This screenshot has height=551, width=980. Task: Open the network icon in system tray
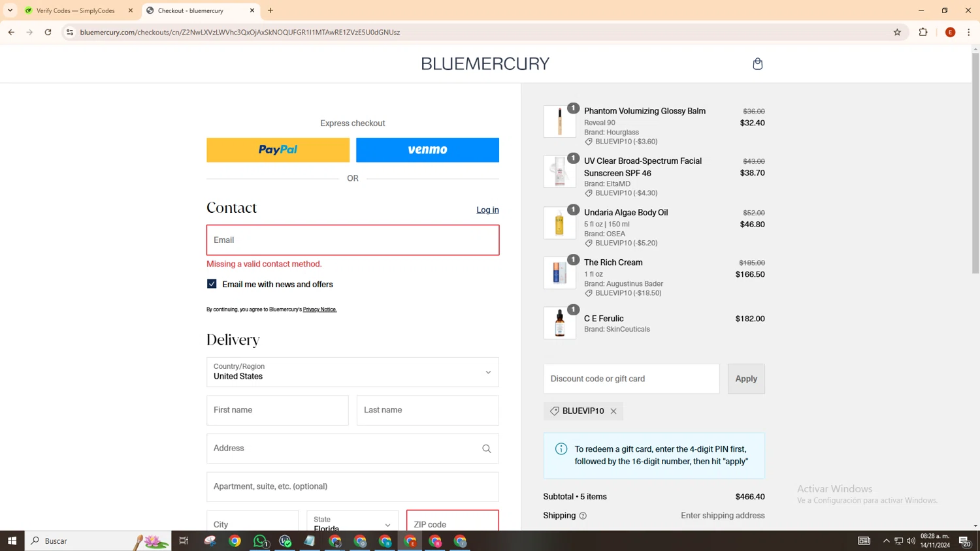pyautogui.click(x=898, y=541)
